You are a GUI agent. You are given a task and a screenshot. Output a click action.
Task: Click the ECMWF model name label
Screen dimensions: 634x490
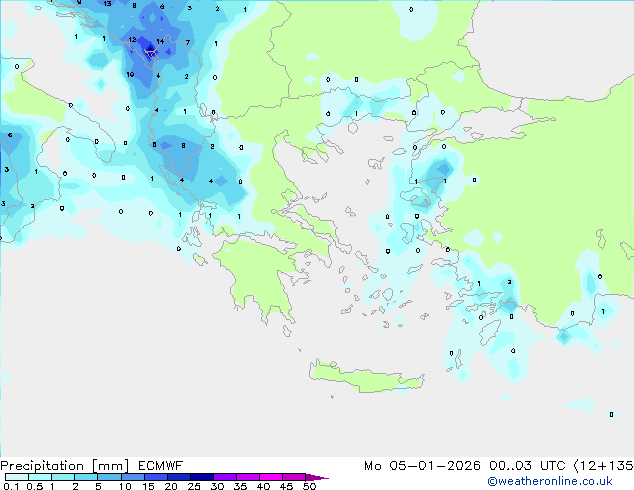pos(161,466)
